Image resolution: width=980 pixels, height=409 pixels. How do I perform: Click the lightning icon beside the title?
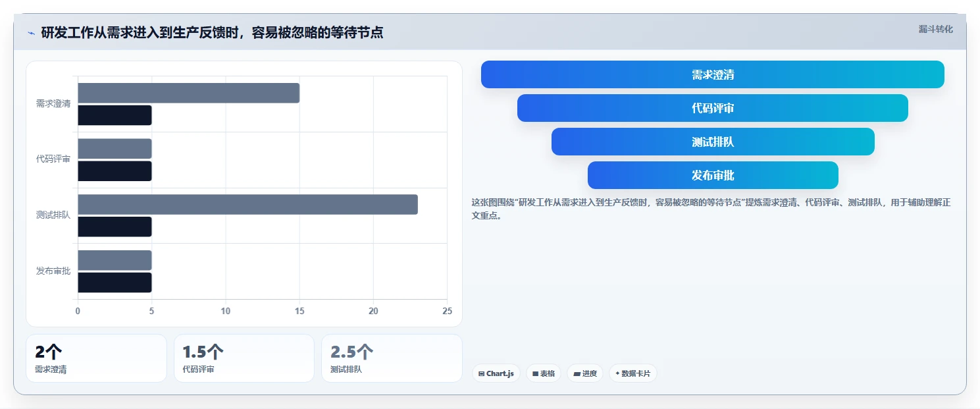31,33
